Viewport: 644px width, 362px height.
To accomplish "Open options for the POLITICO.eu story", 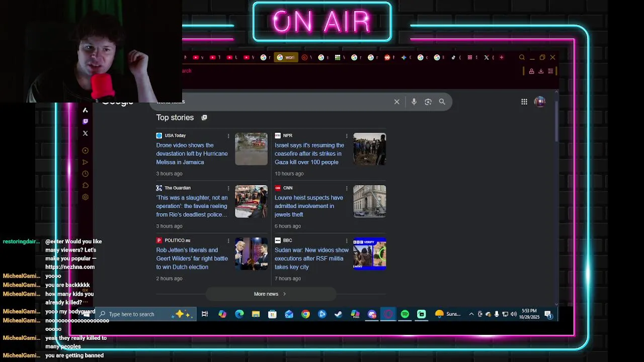I will pos(228,240).
